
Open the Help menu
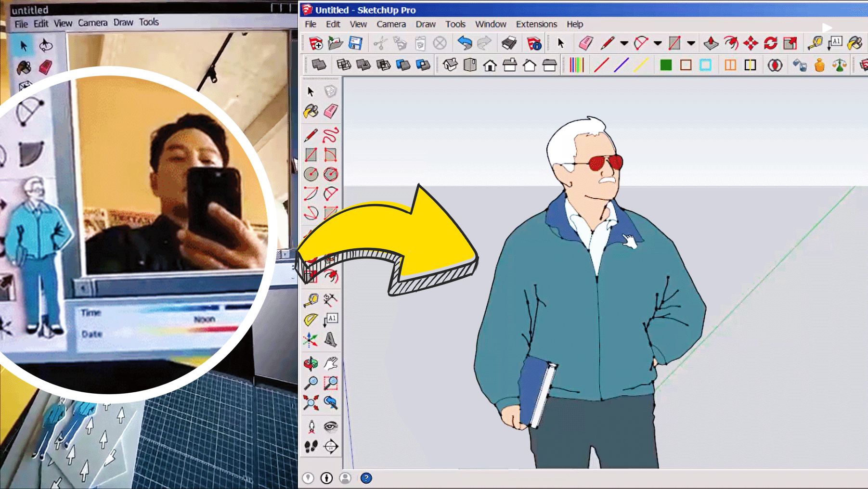[575, 24]
